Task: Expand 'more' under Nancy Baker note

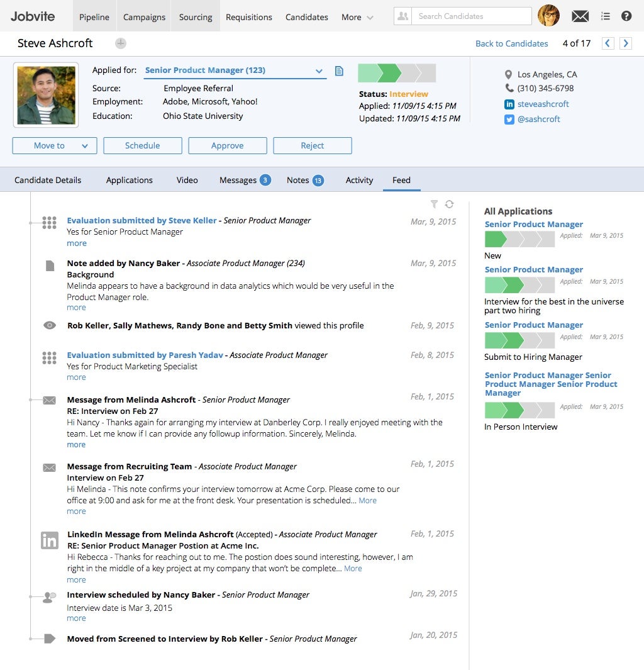Action: pyautogui.click(x=76, y=308)
